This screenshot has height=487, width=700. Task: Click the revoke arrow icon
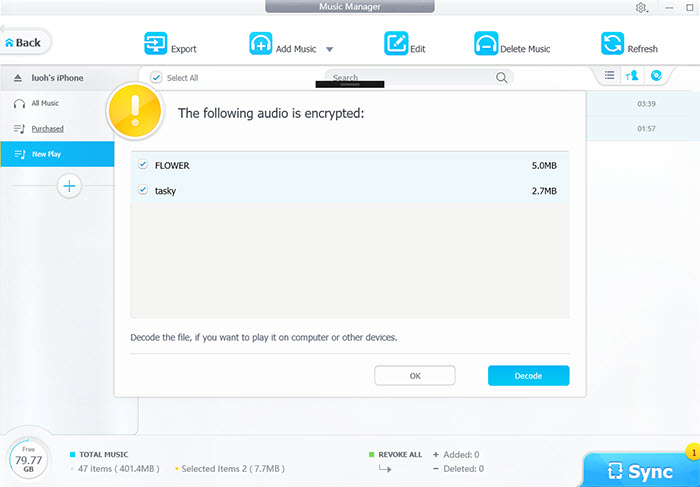click(385, 469)
